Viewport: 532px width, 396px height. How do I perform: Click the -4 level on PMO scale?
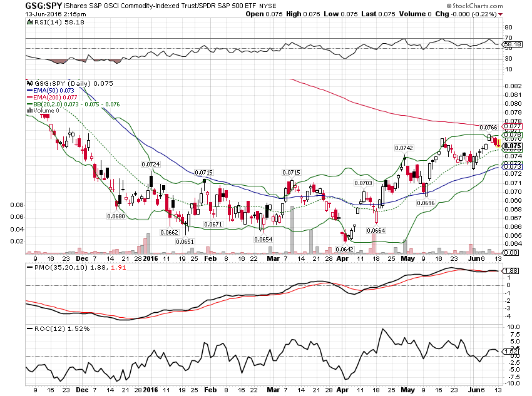[508, 317]
